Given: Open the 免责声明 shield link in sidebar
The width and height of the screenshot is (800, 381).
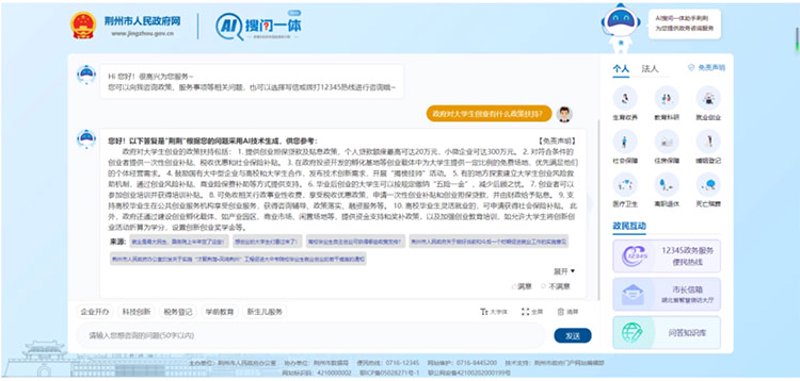Looking at the screenshot, I should [707, 67].
